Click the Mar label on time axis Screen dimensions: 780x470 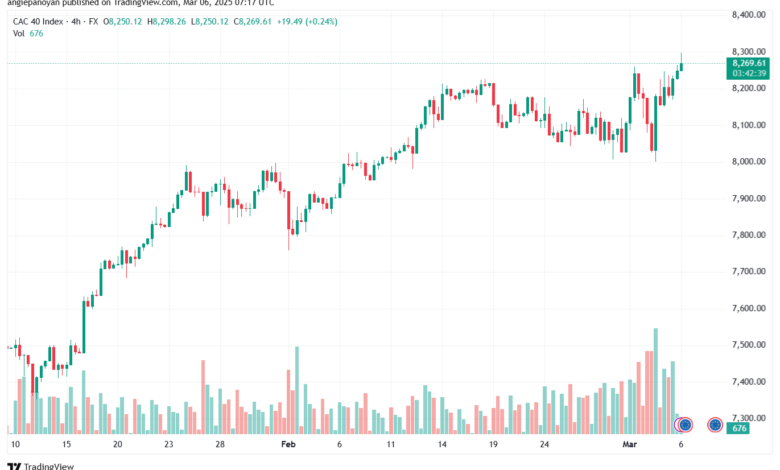(x=629, y=444)
